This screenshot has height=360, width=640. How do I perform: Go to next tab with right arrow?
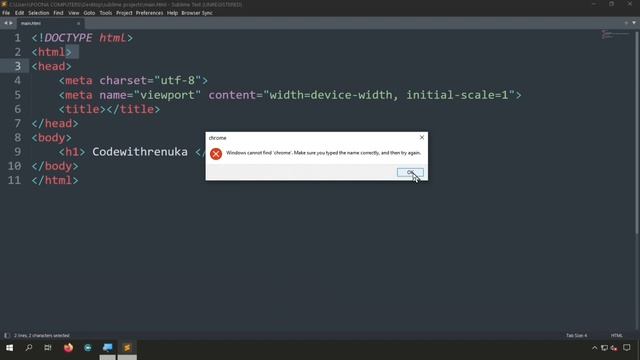[11, 23]
